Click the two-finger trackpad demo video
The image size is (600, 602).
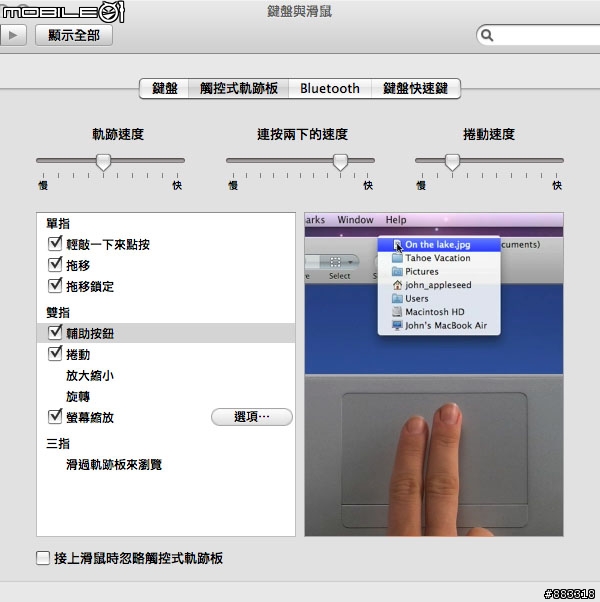tap(434, 374)
